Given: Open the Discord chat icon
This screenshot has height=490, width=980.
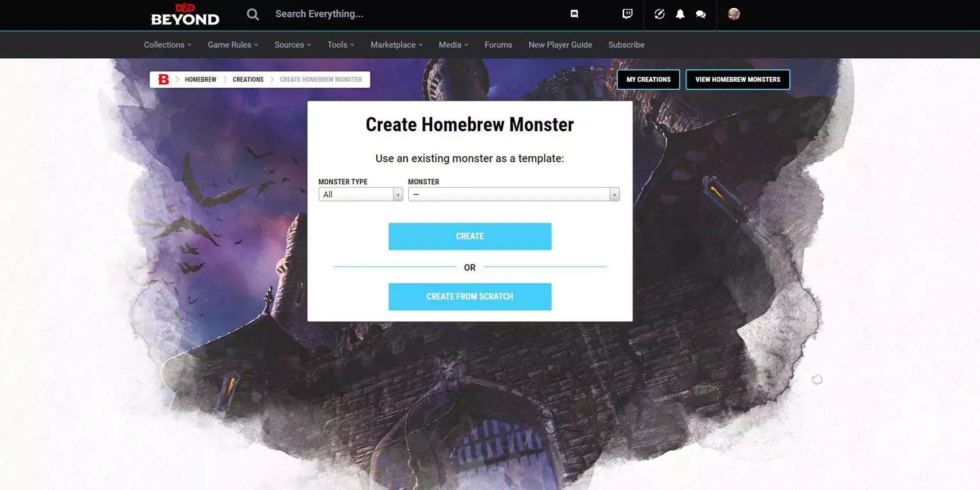Looking at the screenshot, I should coord(574,14).
